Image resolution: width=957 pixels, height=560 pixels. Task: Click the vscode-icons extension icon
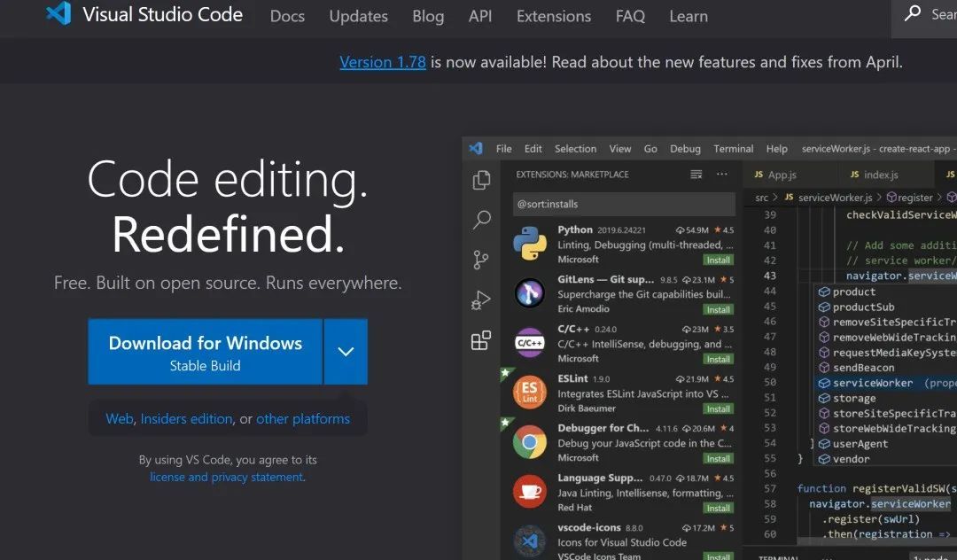coord(530,541)
